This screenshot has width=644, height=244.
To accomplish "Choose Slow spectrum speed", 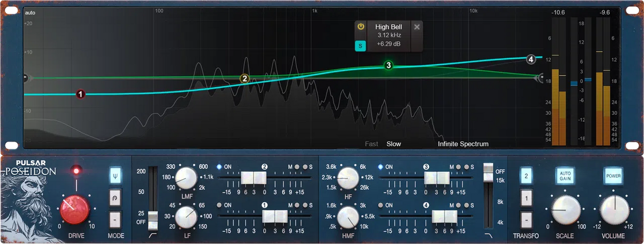I will [x=393, y=144].
